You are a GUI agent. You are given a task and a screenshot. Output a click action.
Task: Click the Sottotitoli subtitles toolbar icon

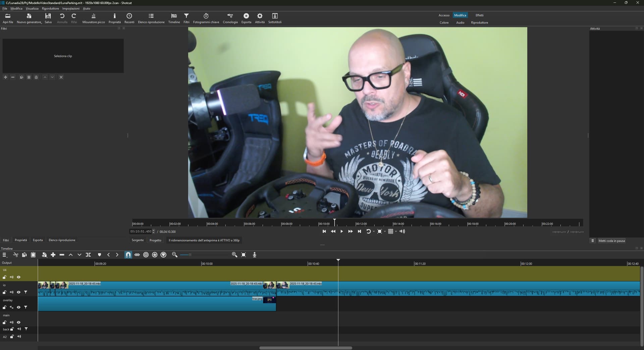coord(275,18)
